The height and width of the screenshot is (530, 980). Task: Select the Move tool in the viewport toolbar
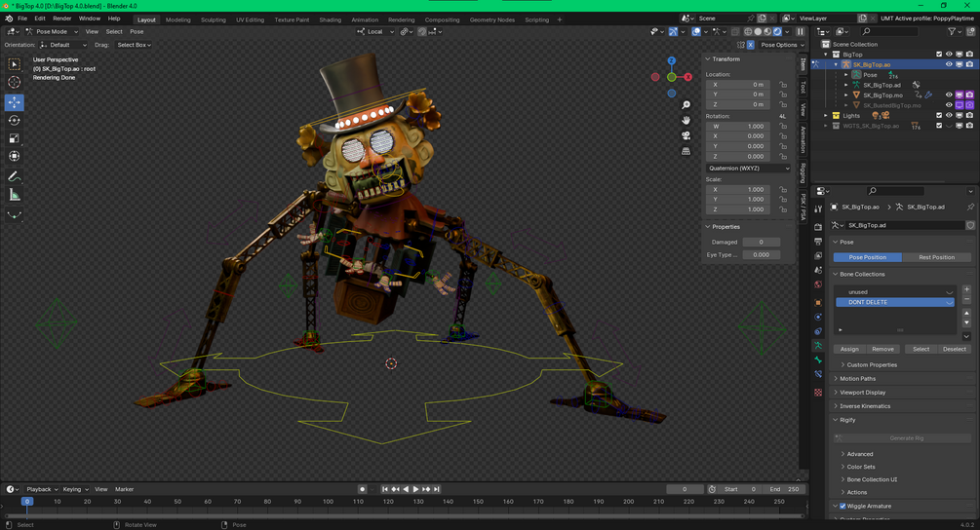pos(15,101)
